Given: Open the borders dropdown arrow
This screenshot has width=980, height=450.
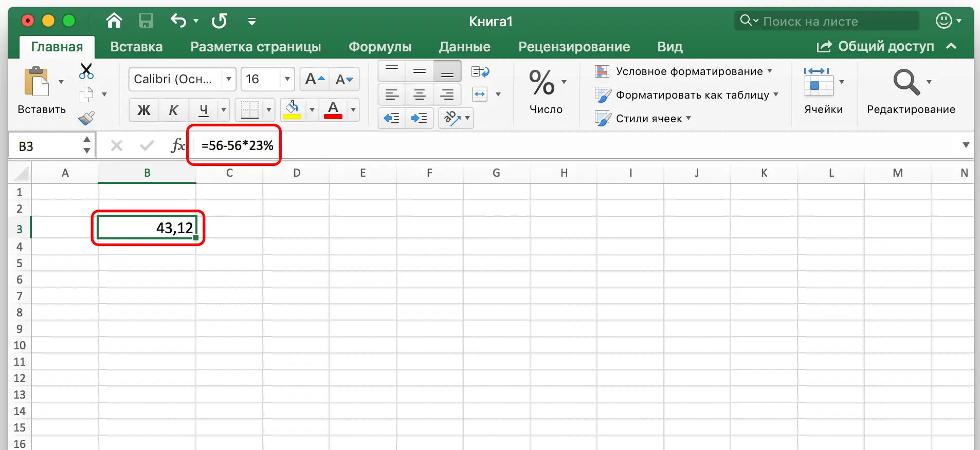Looking at the screenshot, I should tap(268, 109).
